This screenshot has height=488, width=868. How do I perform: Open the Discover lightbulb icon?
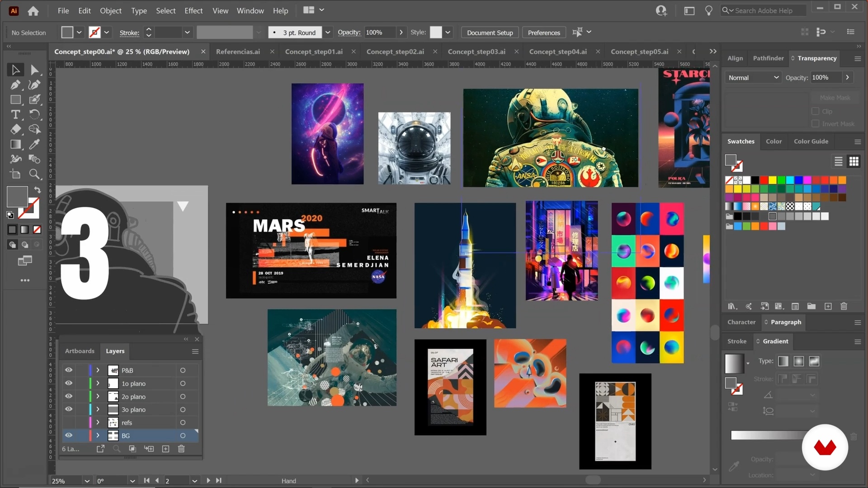click(x=709, y=11)
